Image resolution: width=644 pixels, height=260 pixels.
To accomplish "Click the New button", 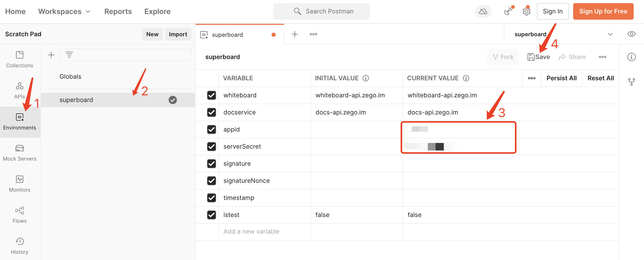I will pos(152,34).
